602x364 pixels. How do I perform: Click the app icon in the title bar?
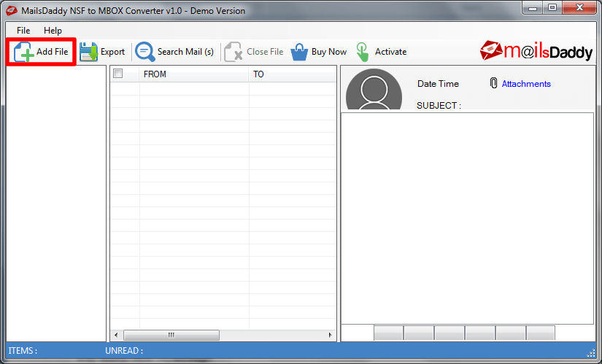[x=12, y=10]
